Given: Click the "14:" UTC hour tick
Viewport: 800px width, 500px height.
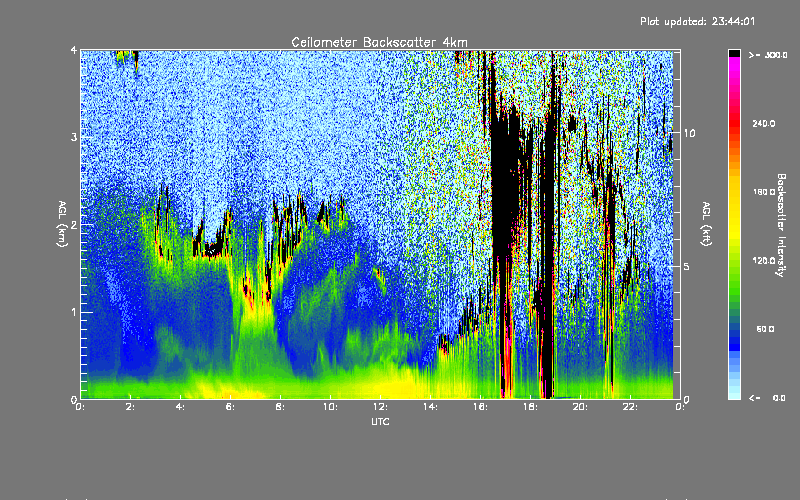Looking at the screenshot, I should 431,407.
